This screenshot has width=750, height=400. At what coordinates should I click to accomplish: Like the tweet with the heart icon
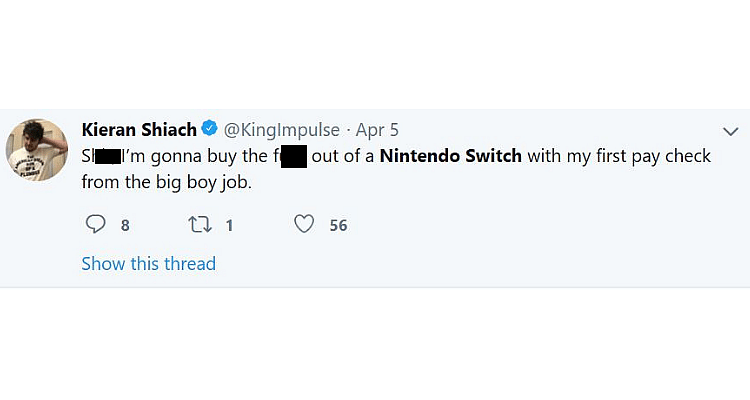(x=304, y=225)
